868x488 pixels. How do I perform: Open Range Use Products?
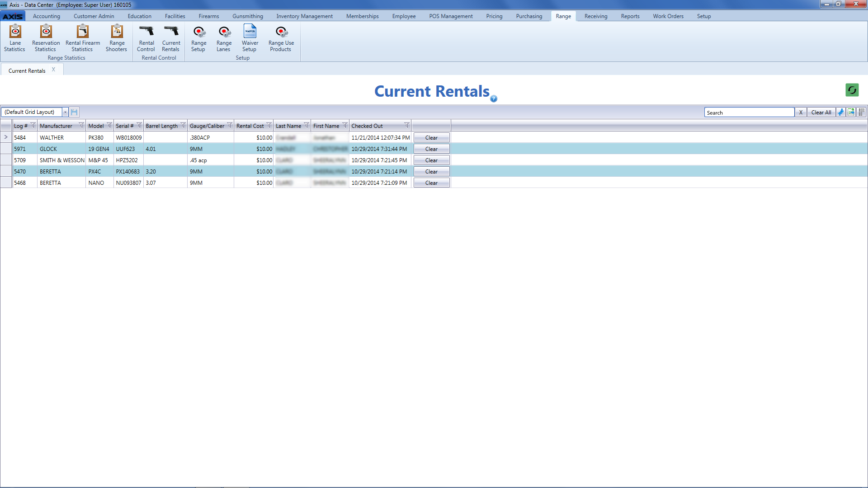(x=281, y=38)
